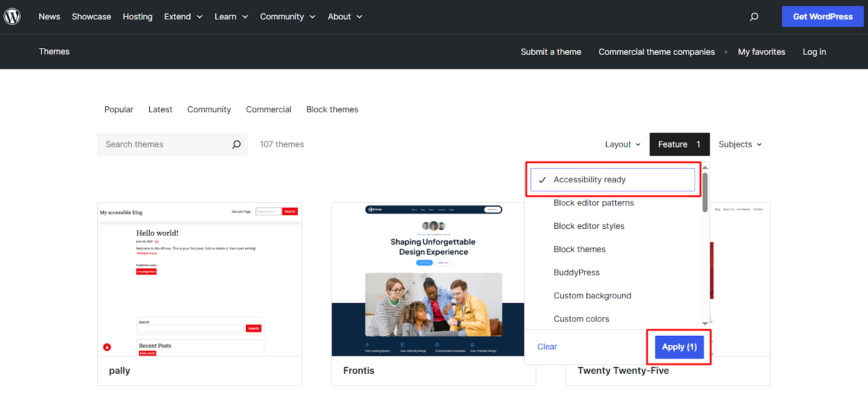Click the Get WordPress button
This screenshot has height=403, width=868.
(x=822, y=17)
